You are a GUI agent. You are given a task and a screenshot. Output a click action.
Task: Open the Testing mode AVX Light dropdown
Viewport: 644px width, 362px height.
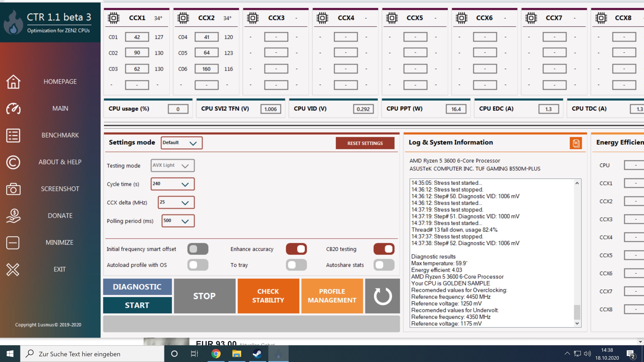[x=173, y=165]
